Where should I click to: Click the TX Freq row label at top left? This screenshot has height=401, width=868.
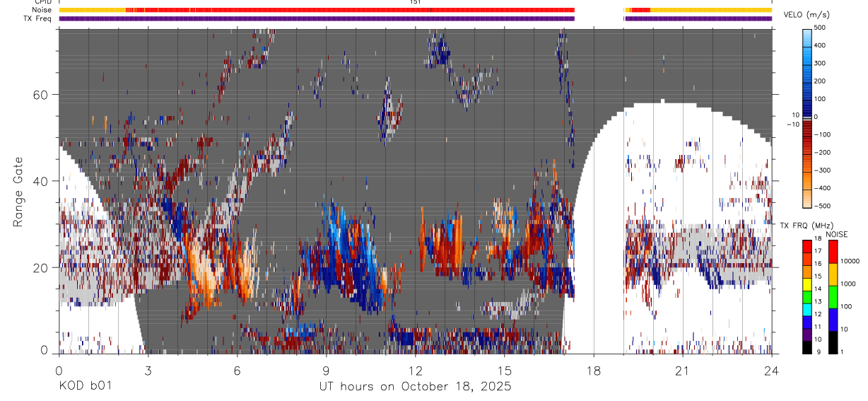37,18
